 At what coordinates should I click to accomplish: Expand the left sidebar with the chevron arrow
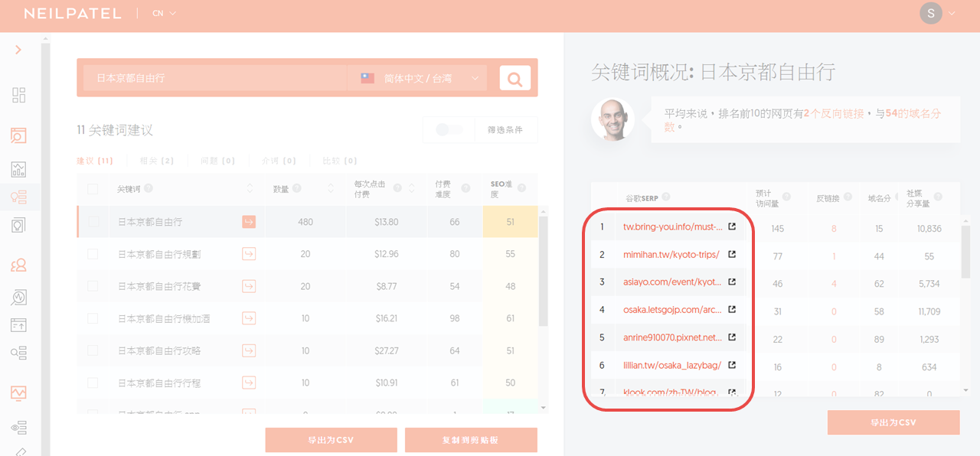pos(18,50)
